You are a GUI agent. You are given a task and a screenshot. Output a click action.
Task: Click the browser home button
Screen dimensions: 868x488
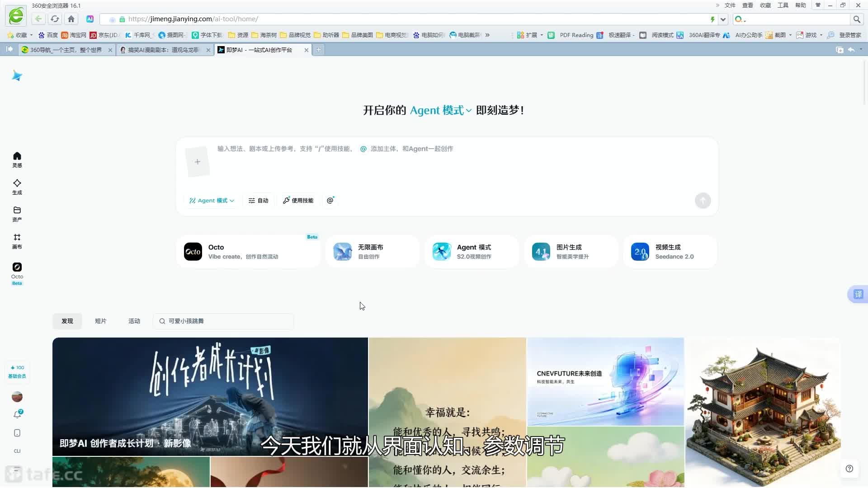[x=71, y=19]
